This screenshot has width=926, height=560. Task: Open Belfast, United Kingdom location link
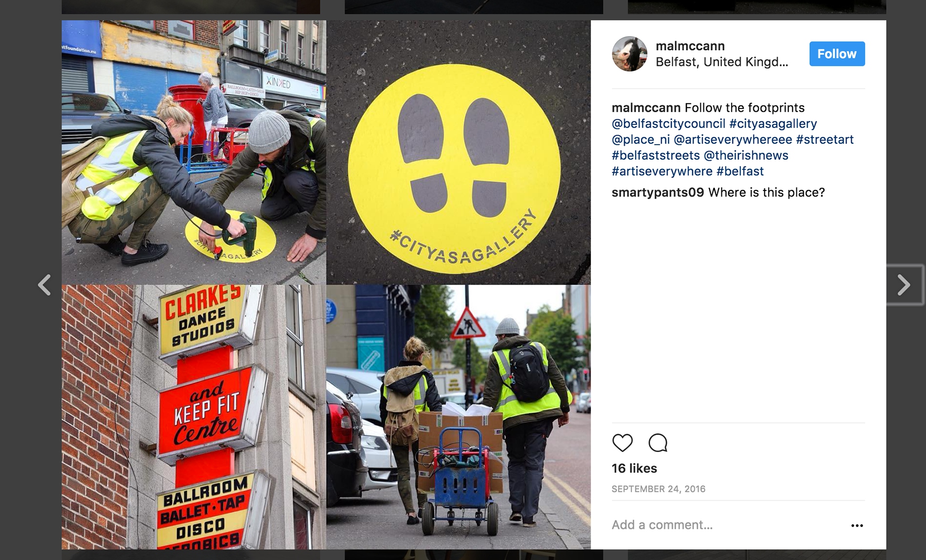click(x=722, y=62)
